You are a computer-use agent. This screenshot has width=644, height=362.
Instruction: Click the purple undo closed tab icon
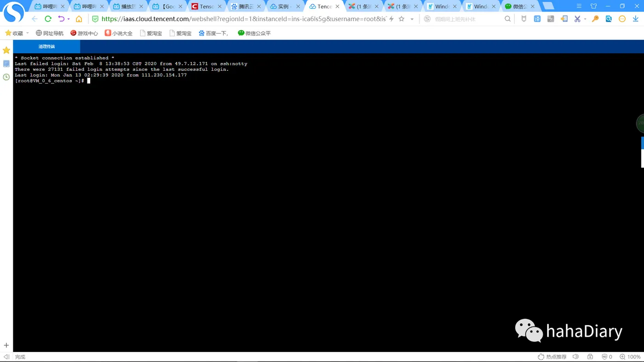point(61,19)
